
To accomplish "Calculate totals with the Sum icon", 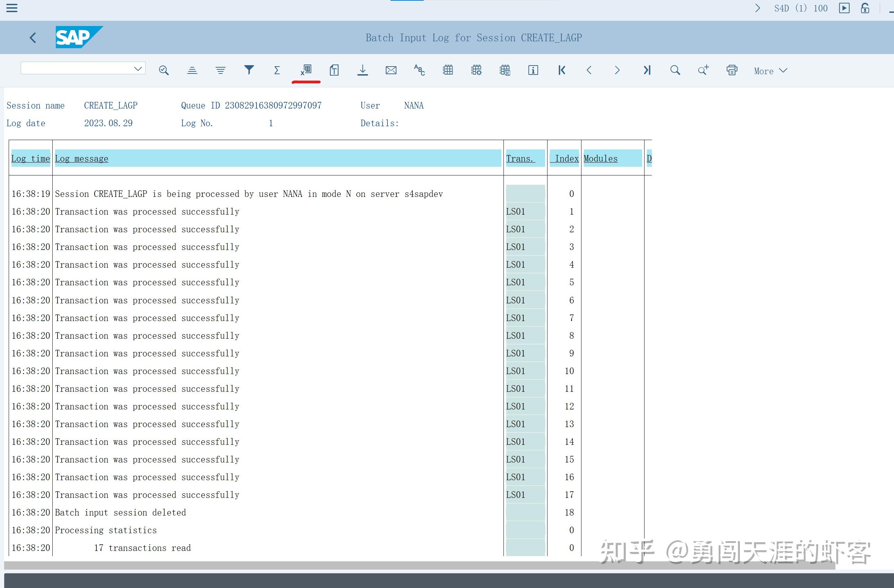I will (x=277, y=70).
